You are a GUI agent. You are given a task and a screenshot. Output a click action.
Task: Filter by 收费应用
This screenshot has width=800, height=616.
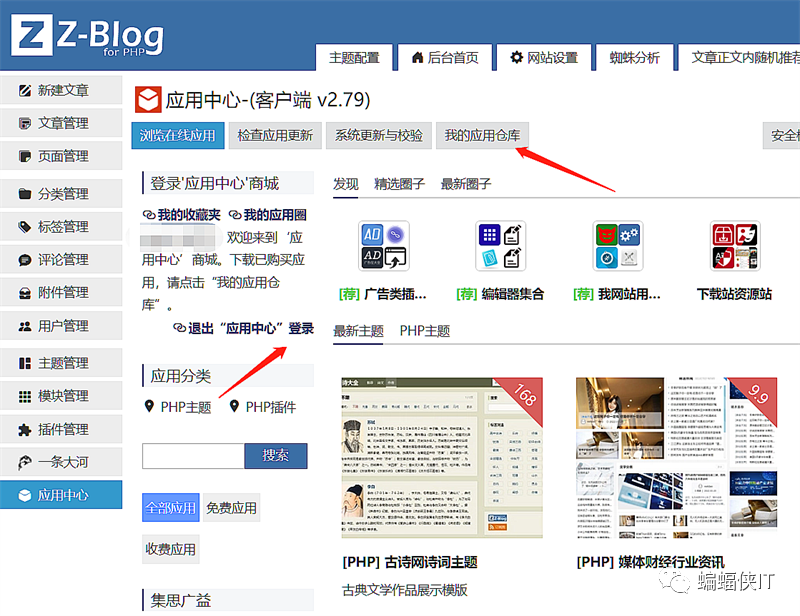(169, 548)
